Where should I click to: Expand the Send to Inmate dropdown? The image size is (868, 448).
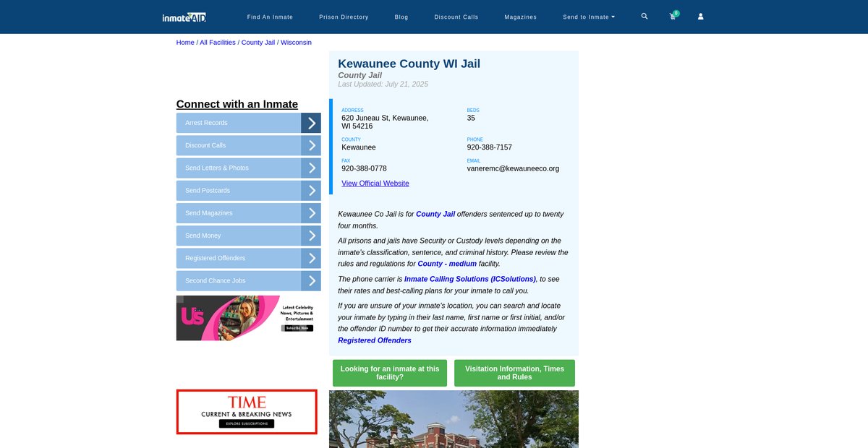[589, 17]
